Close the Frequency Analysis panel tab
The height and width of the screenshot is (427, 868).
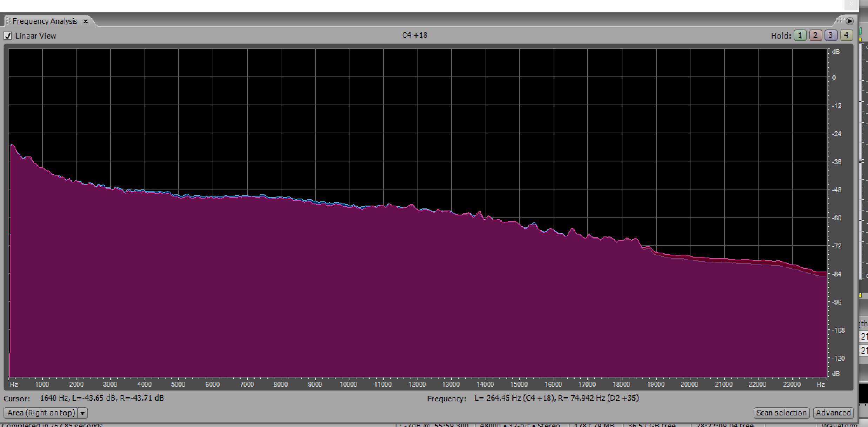(x=85, y=21)
